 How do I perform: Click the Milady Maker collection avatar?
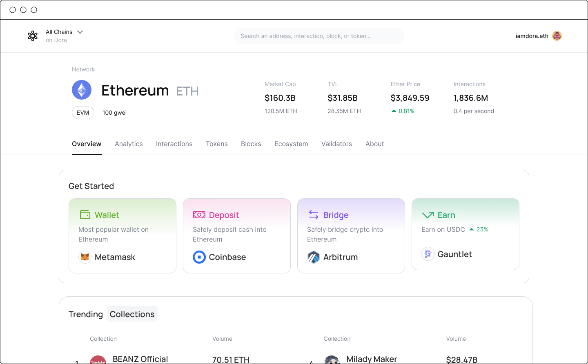332,360
